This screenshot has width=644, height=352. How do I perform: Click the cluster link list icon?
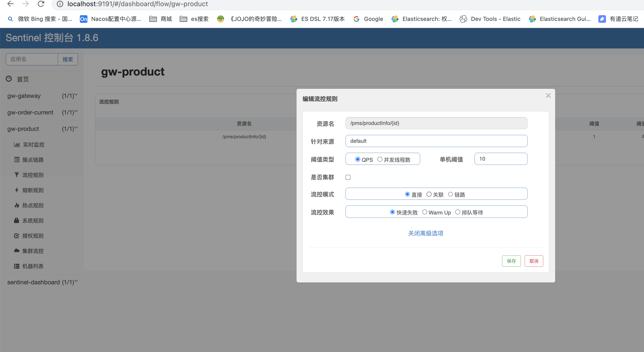pos(17,160)
